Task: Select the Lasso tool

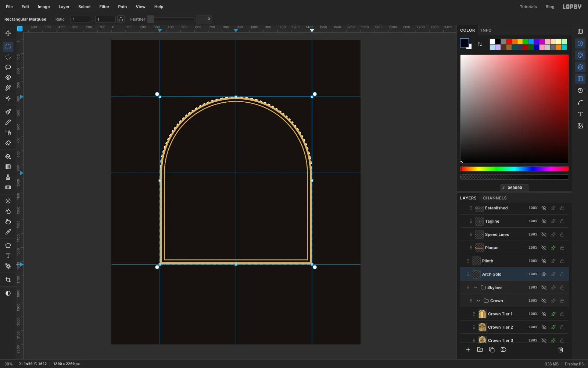Action: pyautogui.click(x=8, y=67)
